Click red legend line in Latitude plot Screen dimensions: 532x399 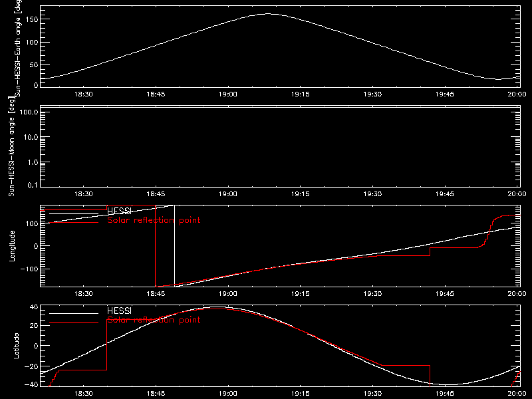74,323
